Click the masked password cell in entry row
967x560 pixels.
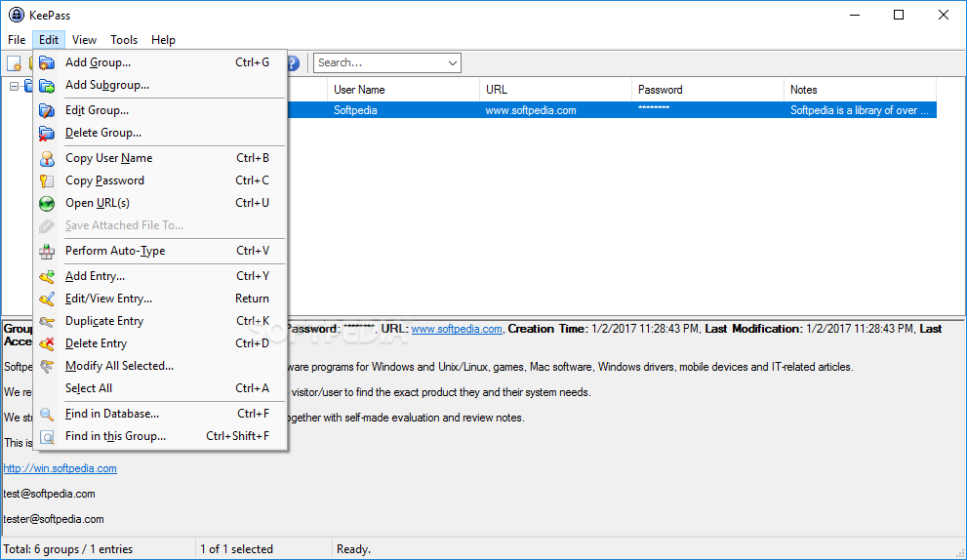(x=654, y=108)
